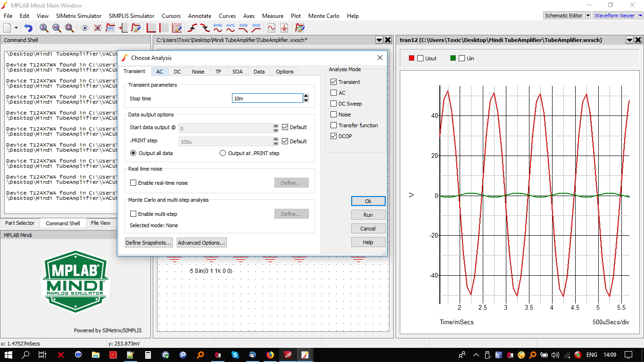Enable real-time noise checkbox
Viewport: 644px width, 362px height.
tap(133, 183)
